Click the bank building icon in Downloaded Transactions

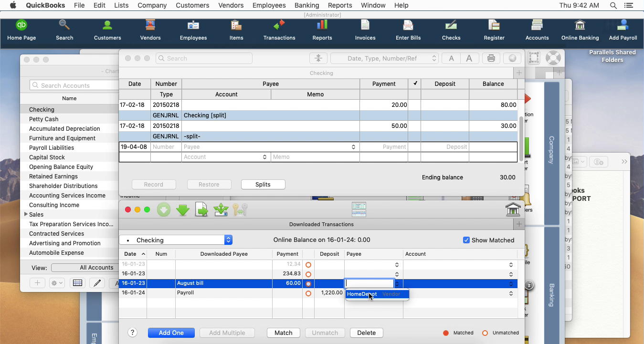[513, 209]
